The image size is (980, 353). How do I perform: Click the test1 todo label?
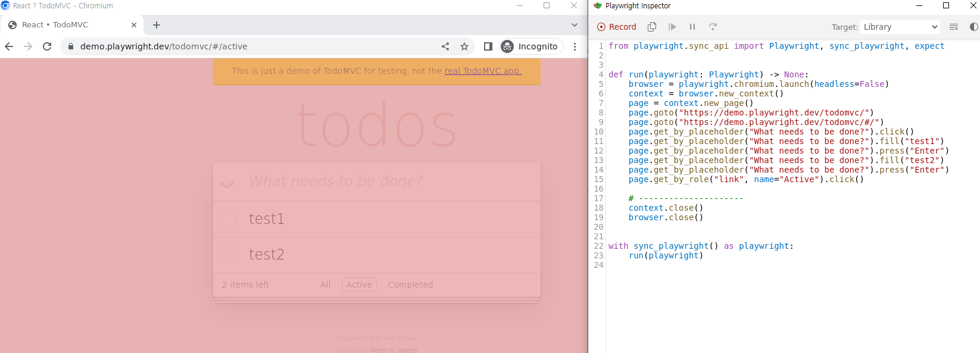267,219
